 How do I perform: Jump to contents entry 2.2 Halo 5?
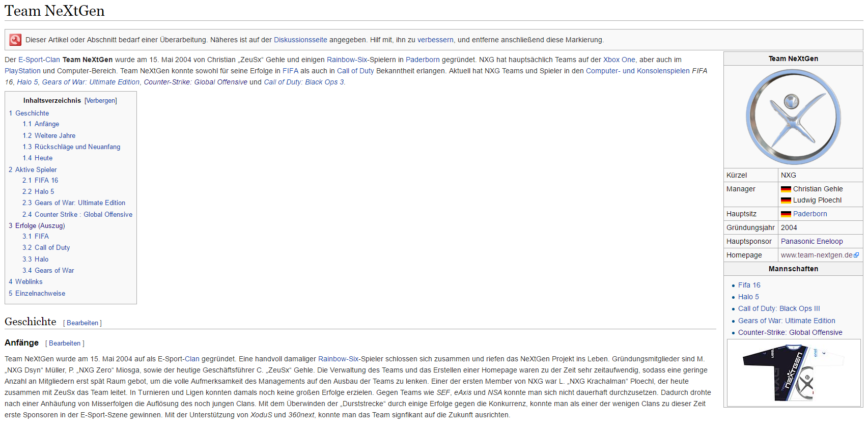coord(38,192)
